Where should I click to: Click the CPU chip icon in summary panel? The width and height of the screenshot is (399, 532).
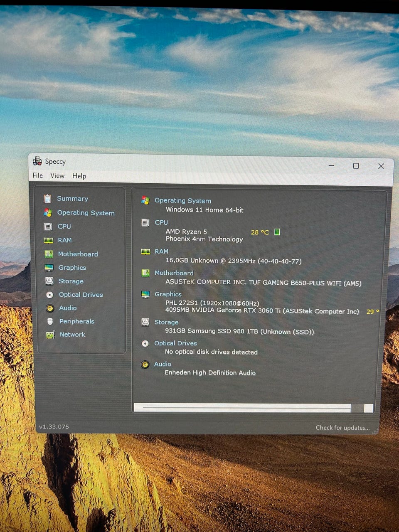pyautogui.click(x=145, y=223)
